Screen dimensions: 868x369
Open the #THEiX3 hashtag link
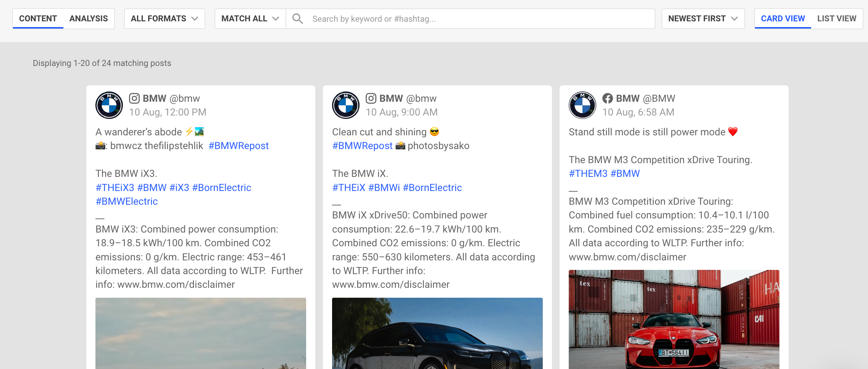point(115,188)
